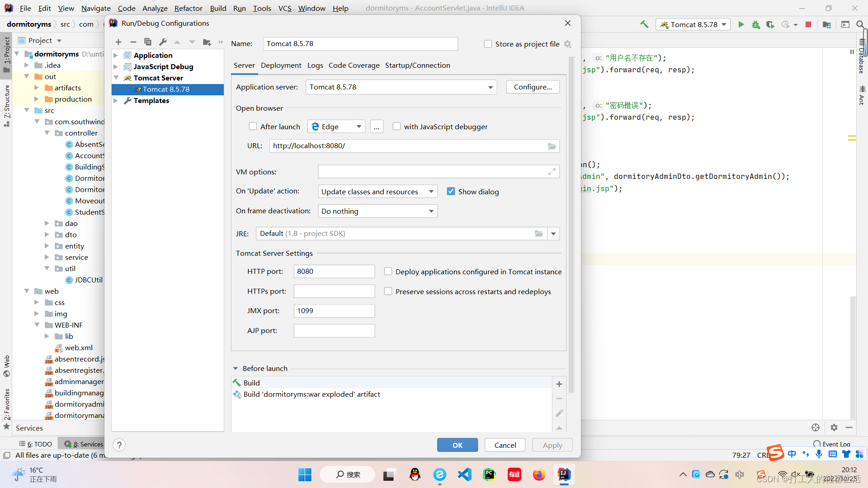Image resolution: width=868 pixels, height=488 pixels.
Task: Open Firefox from the taskbar
Action: 539,474
